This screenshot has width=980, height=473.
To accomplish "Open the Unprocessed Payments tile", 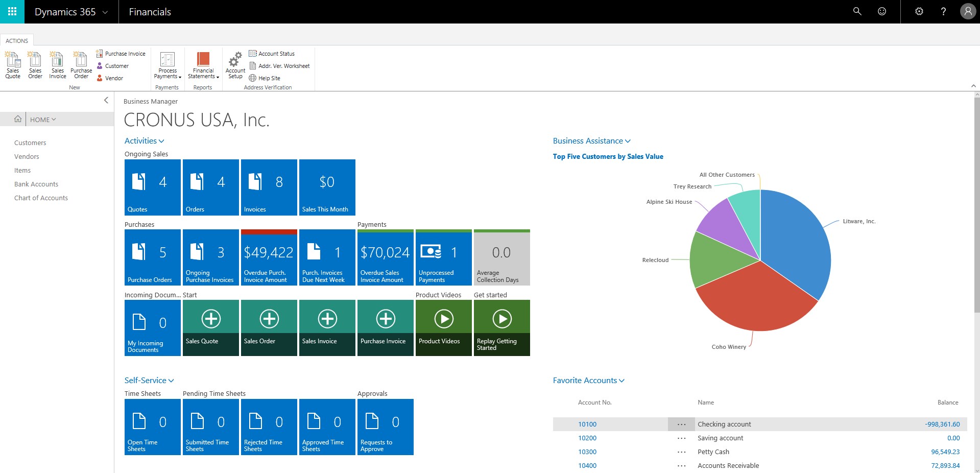I will pyautogui.click(x=444, y=257).
